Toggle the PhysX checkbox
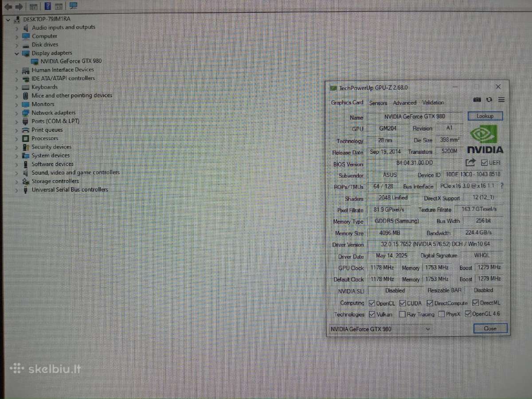 coord(442,314)
